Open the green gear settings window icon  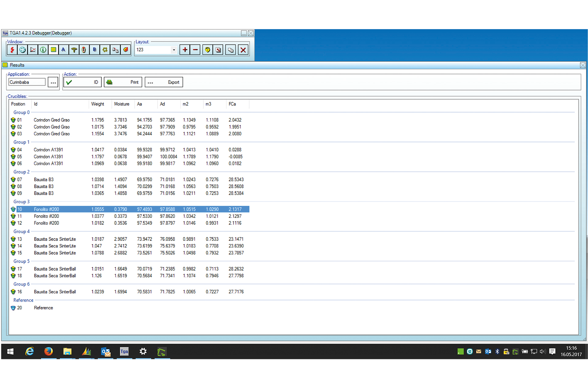pyautogui.click(x=105, y=50)
